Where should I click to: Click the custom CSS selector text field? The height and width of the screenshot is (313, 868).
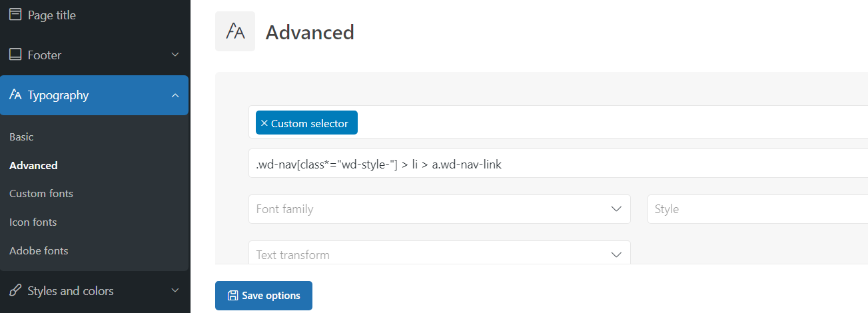tap(558, 164)
